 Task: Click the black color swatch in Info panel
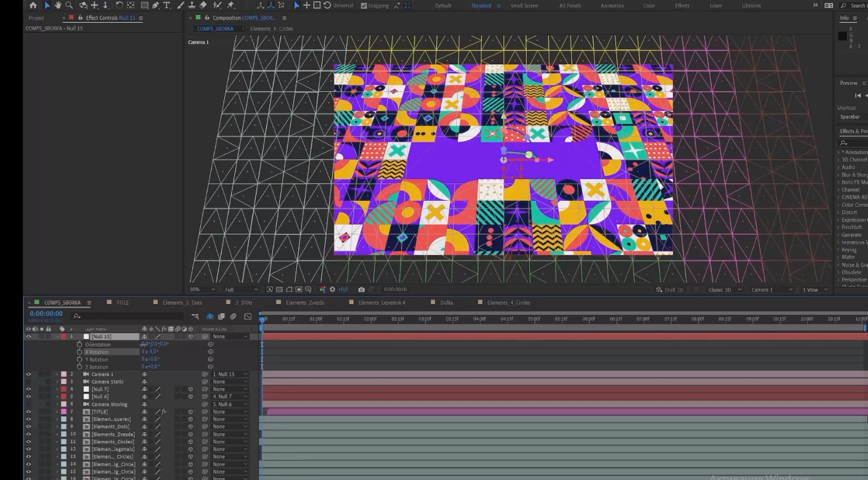(842, 36)
